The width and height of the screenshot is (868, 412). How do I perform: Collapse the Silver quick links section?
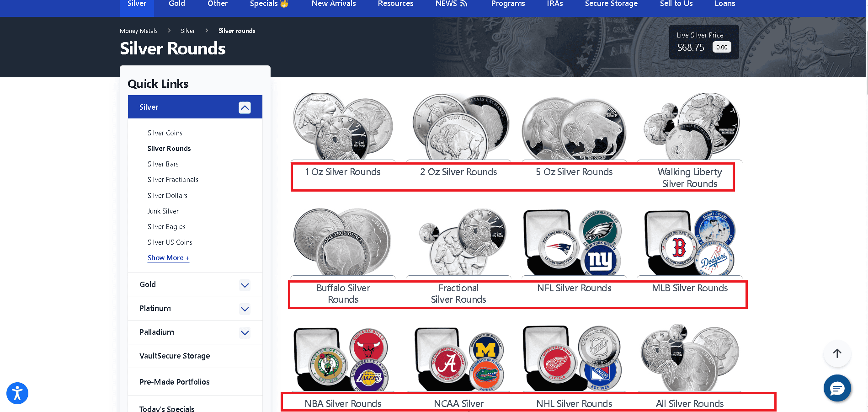click(x=245, y=107)
